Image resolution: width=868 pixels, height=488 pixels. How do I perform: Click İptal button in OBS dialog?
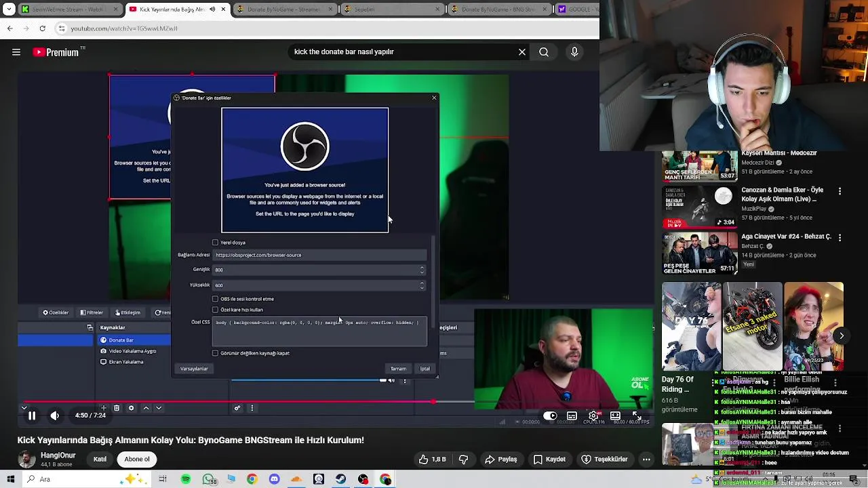[425, 369]
